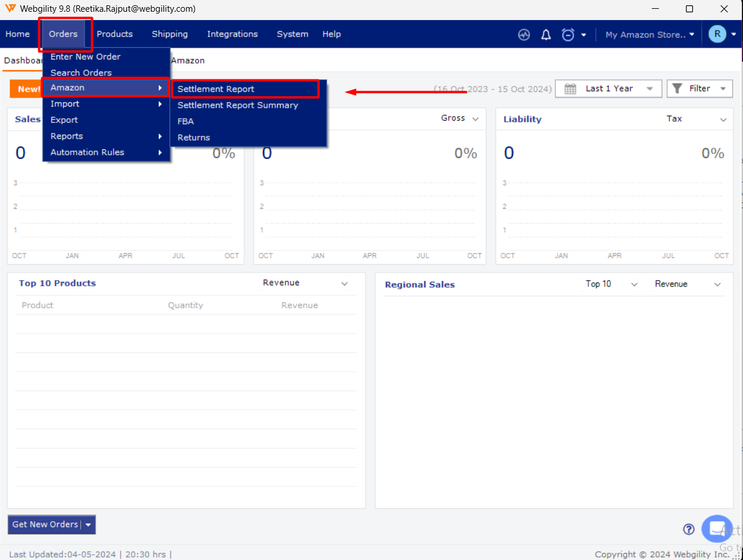743x560 pixels.
Task: Open the Integrations menu
Action: 232,34
